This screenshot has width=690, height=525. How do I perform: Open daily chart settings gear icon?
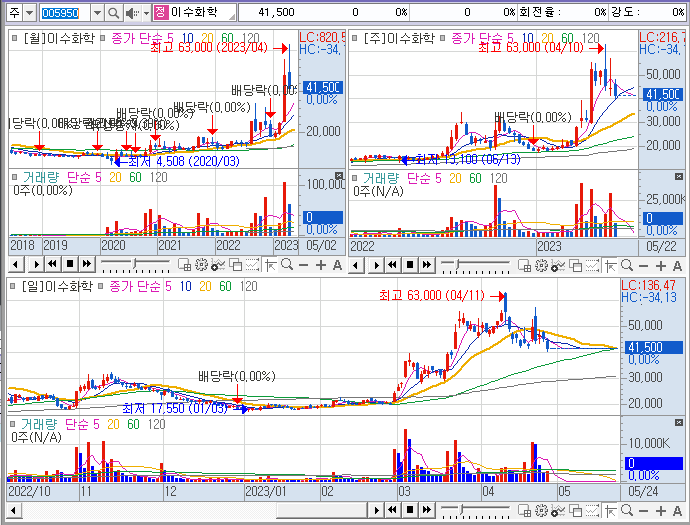(542, 510)
